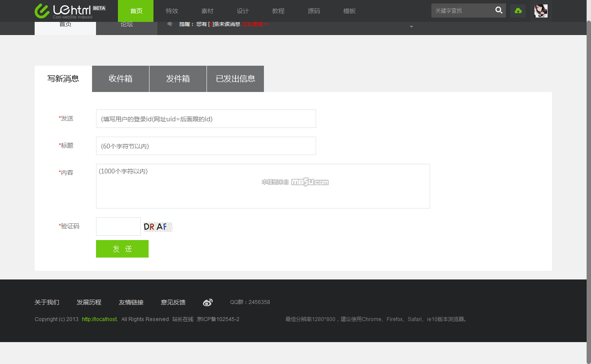Click the 验证码 captcha input box
The width and height of the screenshot is (591, 364).
[x=118, y=226]
